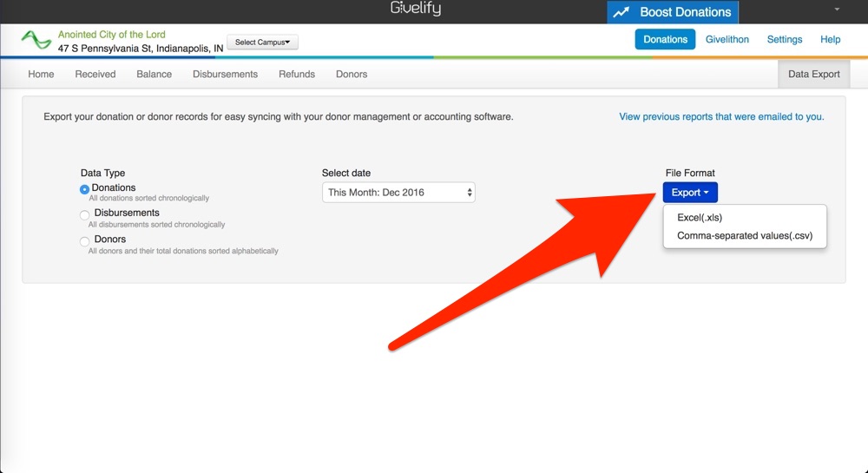Click the Boost Donations button
Screen dimensions: 868x473
(x=673, y=12)
